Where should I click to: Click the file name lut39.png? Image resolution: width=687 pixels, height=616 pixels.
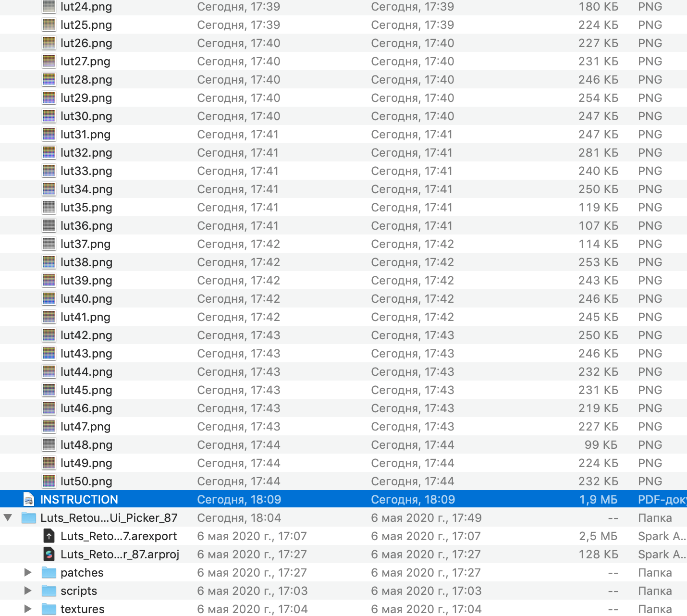click(86, 281)
